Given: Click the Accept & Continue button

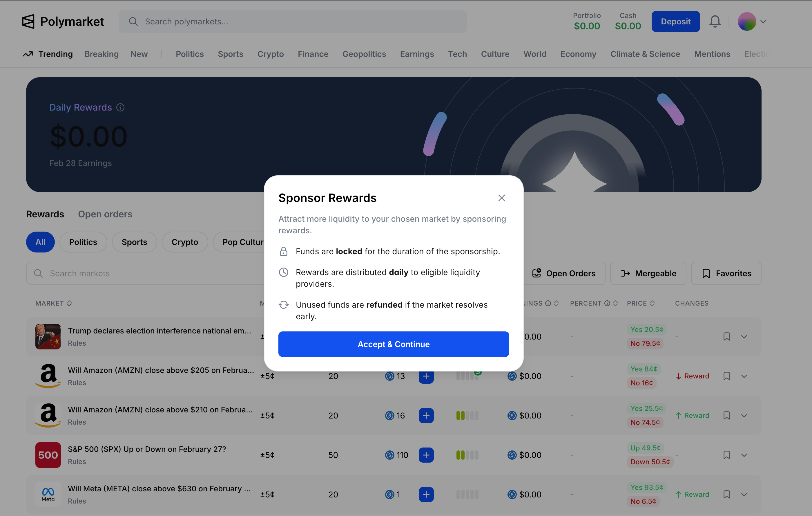Looking at the screenshot, I should coord(394,344).
